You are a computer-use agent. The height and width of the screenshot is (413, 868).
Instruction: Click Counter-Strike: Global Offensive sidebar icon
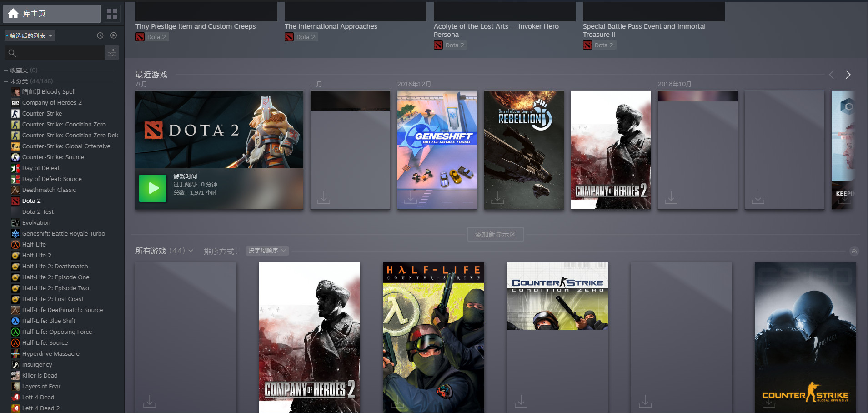[x=15, y=146]
